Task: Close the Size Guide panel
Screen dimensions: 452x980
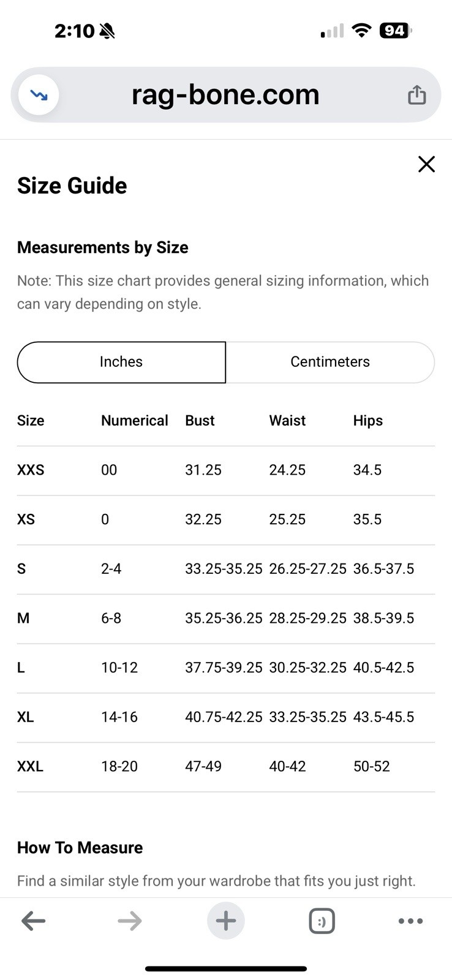Action: coord(426,164)
